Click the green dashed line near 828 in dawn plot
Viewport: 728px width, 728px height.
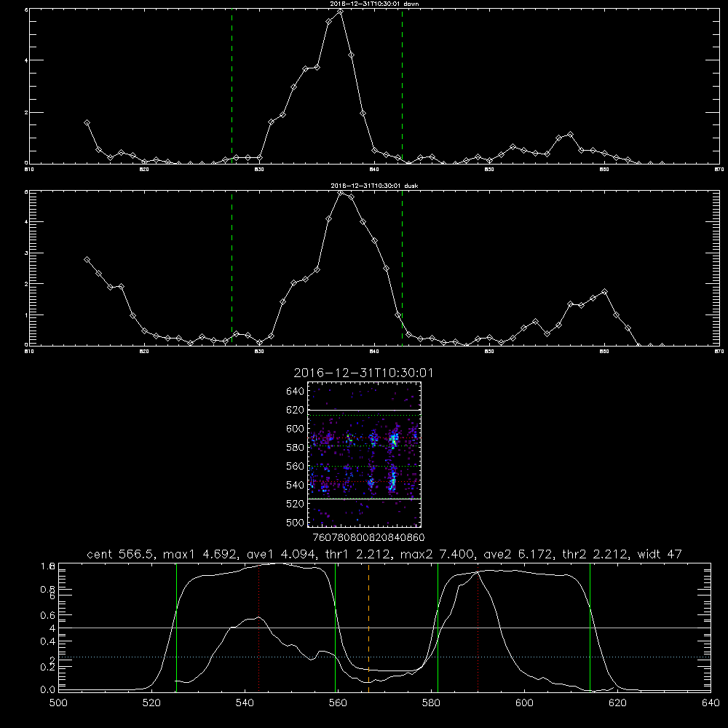pyautogui.click(x=232, y=86)
